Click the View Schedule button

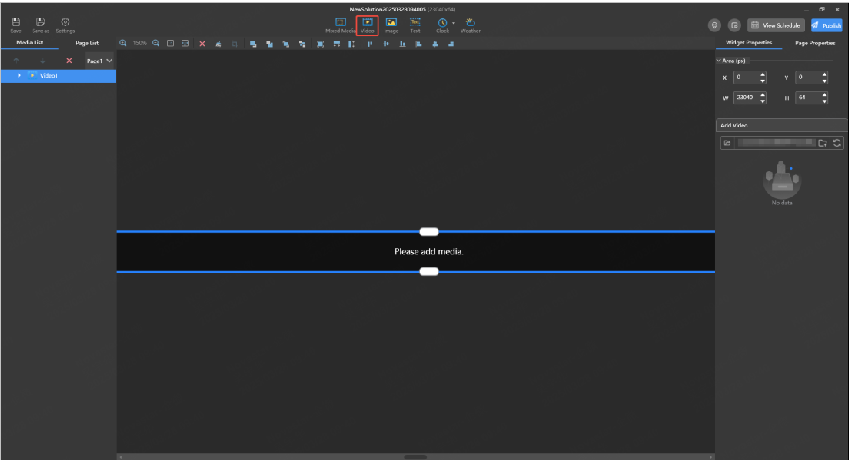(x=776, y=25)
